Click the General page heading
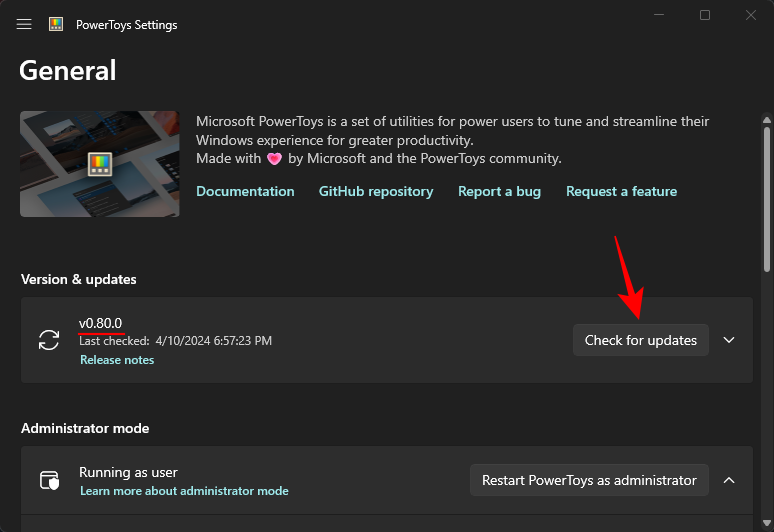The width and height of the screenshot is (774, 532). point(68,70)
